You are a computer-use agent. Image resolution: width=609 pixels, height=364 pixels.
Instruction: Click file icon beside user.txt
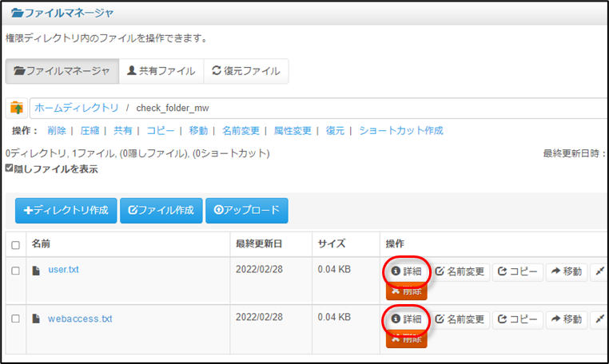pos(36,271)
